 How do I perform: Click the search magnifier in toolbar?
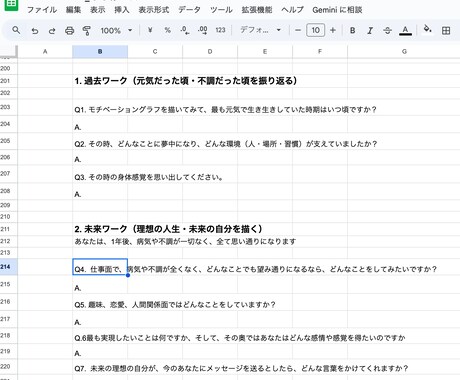[x=16, y=30]
